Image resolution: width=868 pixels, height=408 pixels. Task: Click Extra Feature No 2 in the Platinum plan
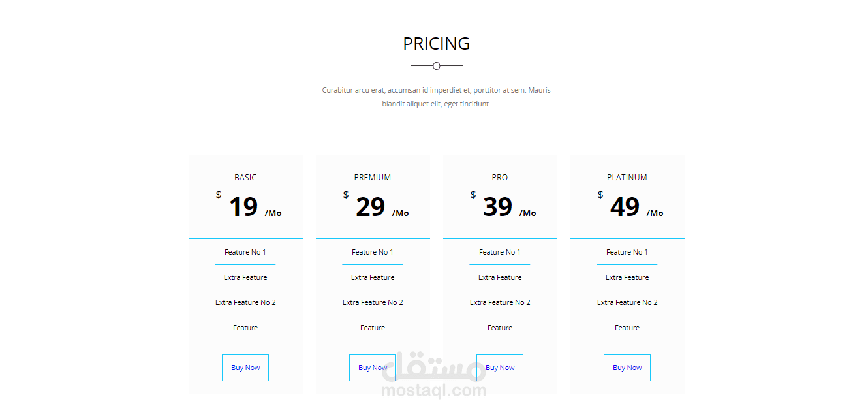[x=627, y=302]
